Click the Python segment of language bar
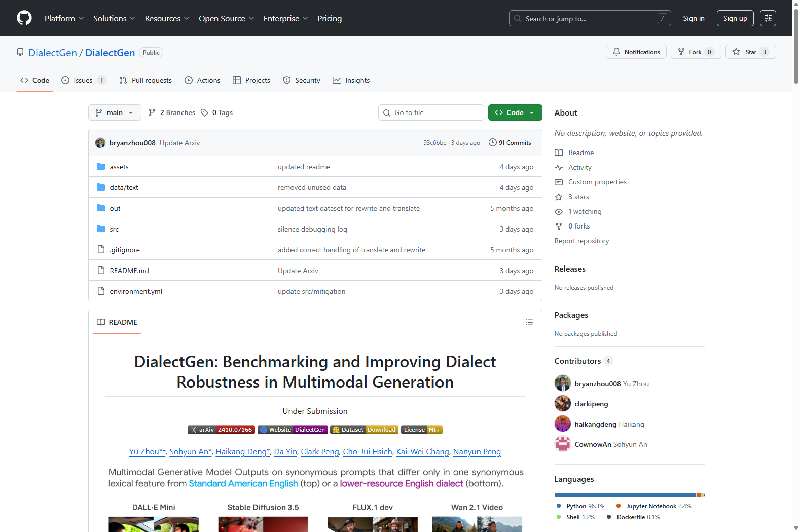The height and width of the screenshot is (532, 800). [x=625, y=495]
